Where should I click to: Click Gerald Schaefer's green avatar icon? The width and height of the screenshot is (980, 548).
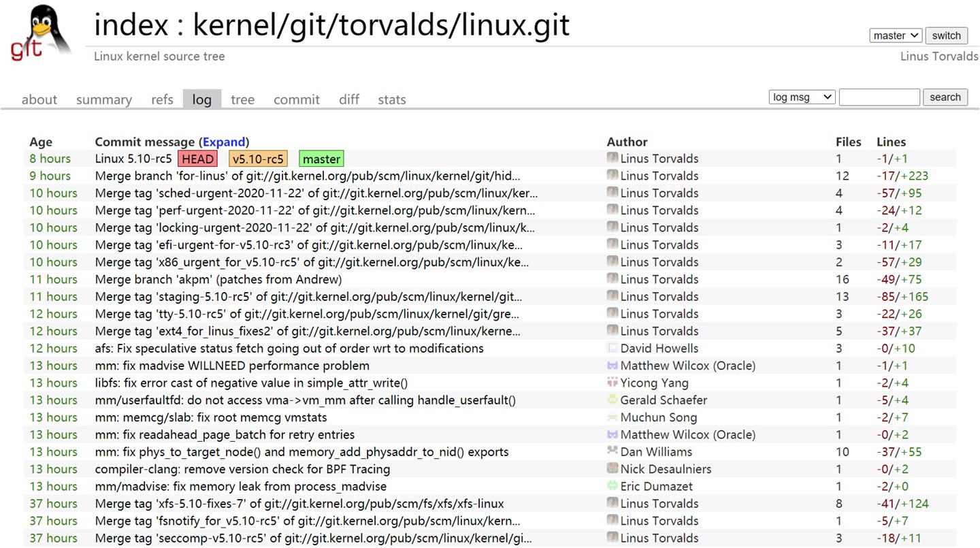click(x=611, y=400)
